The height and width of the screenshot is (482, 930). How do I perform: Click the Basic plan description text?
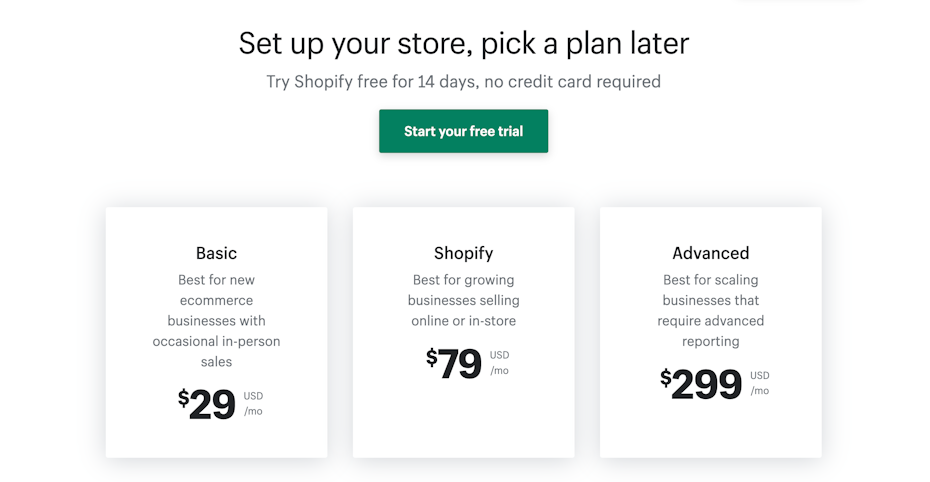point(216,321)
